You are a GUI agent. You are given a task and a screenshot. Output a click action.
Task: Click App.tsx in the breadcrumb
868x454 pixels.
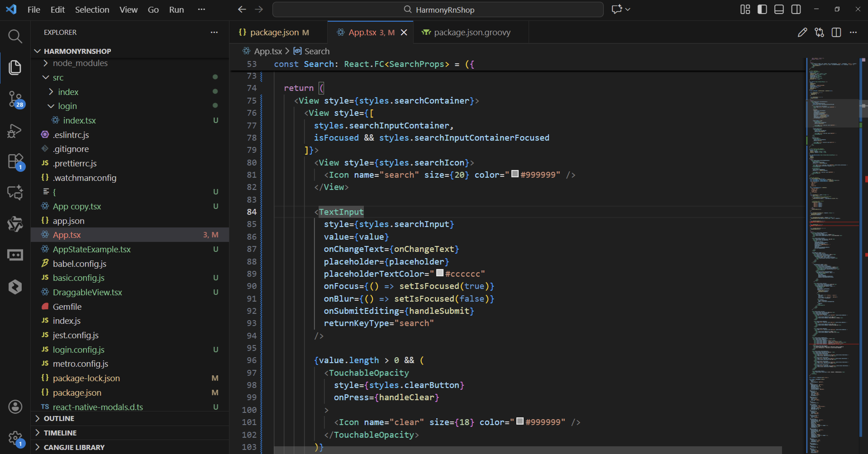point(268,51)
